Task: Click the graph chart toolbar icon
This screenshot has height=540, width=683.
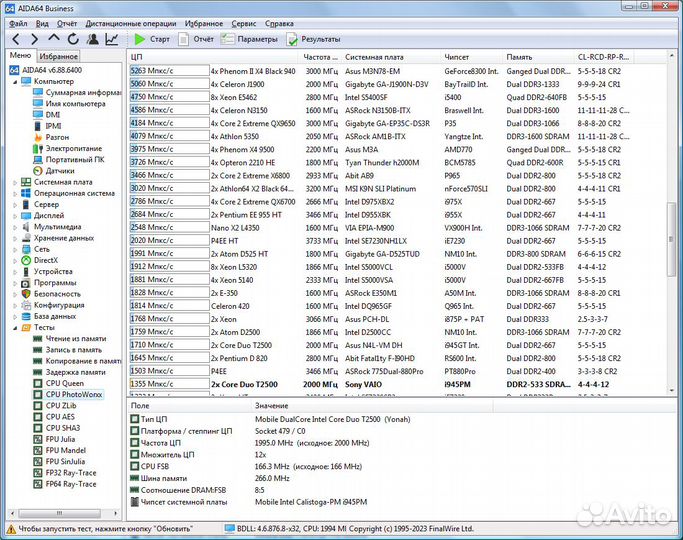Action: pyautogui.click(x=111, y=39)
